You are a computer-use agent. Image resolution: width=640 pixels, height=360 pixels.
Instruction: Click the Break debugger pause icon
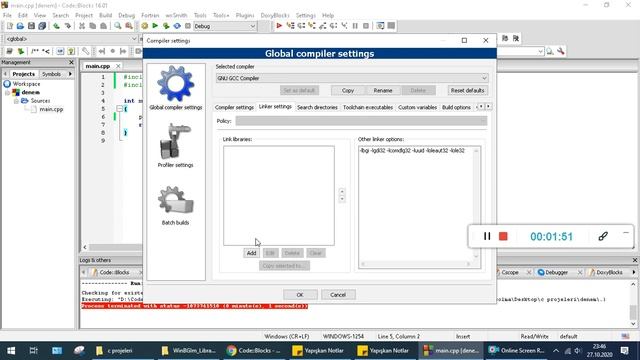point(355,26)
